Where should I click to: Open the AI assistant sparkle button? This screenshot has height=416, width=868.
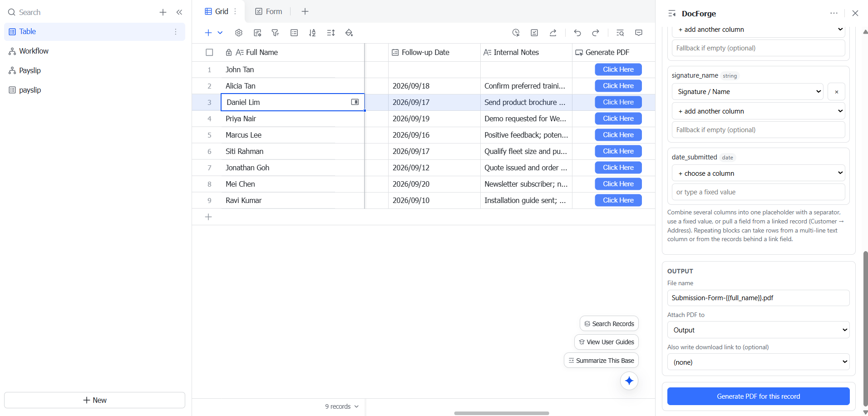629,381
